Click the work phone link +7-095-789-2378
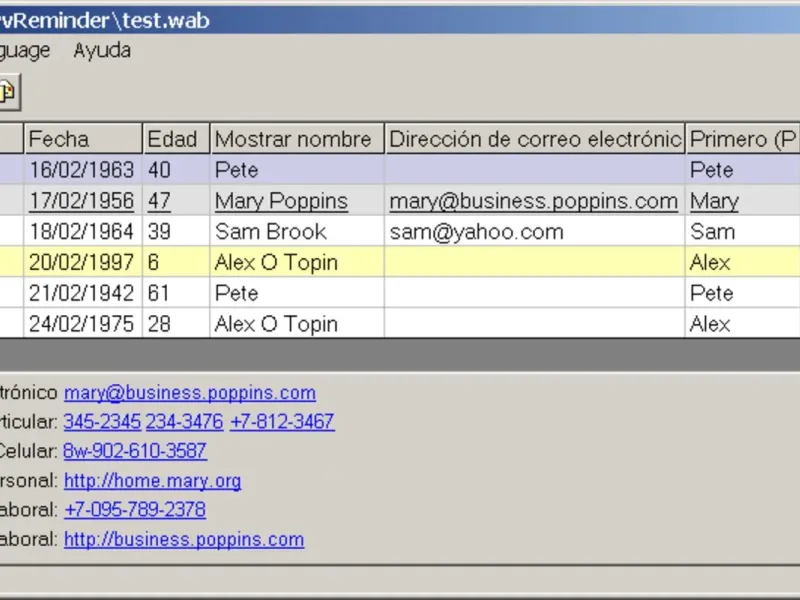This screenshot has width=800, height=600. (135, 510)
